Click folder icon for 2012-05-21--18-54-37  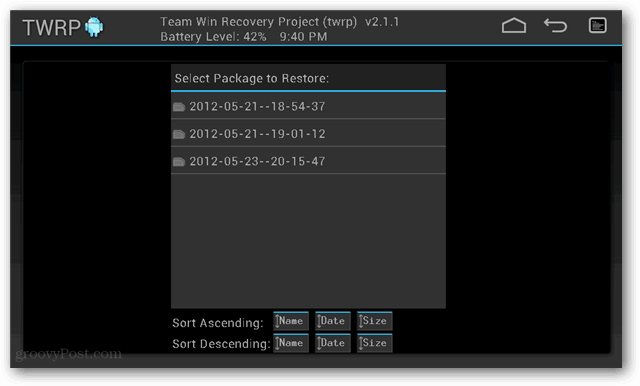pos(179,107)
